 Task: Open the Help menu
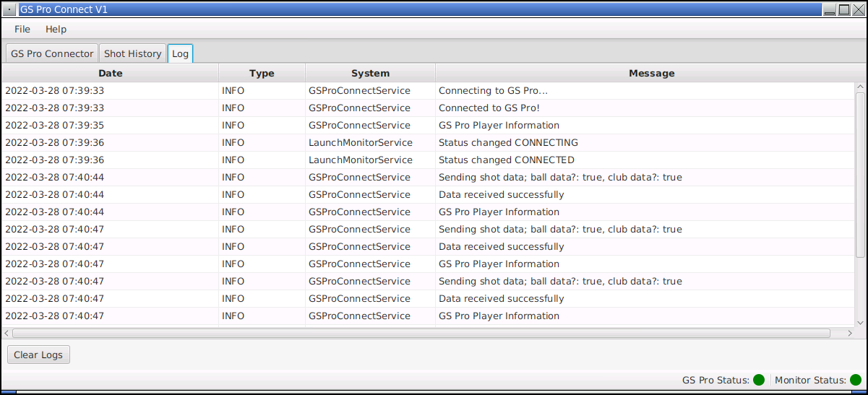coord(56,29)
